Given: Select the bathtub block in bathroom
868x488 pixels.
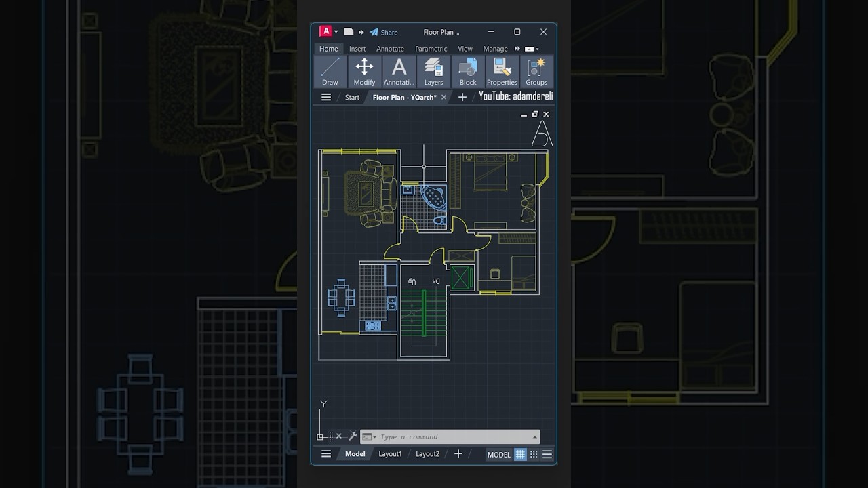Looking at the screenshot, I should [433, 199].
